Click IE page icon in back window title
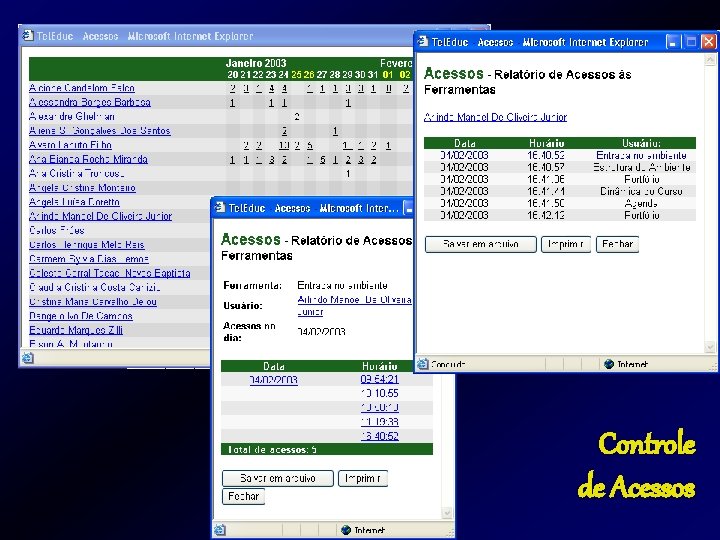This screenshot has width=720, height=540. click(x=28, y=35)
